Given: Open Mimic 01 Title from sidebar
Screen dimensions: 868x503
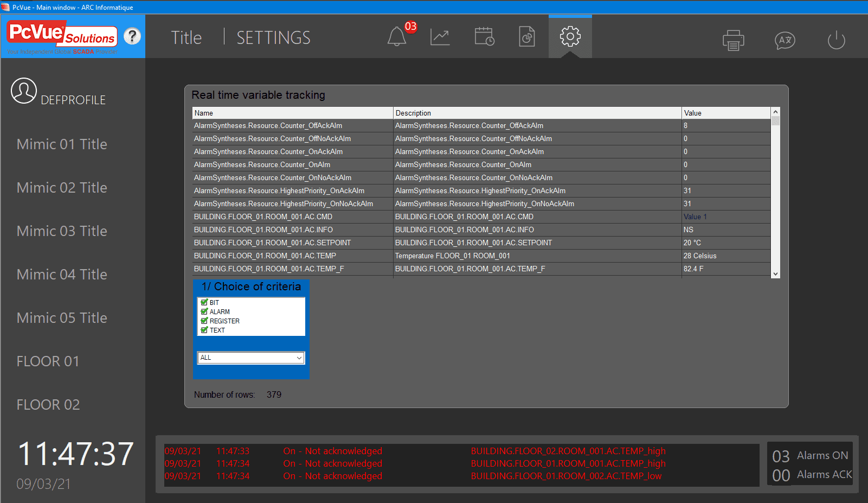Looking at the screenshot, I should (x=62, y=144).
